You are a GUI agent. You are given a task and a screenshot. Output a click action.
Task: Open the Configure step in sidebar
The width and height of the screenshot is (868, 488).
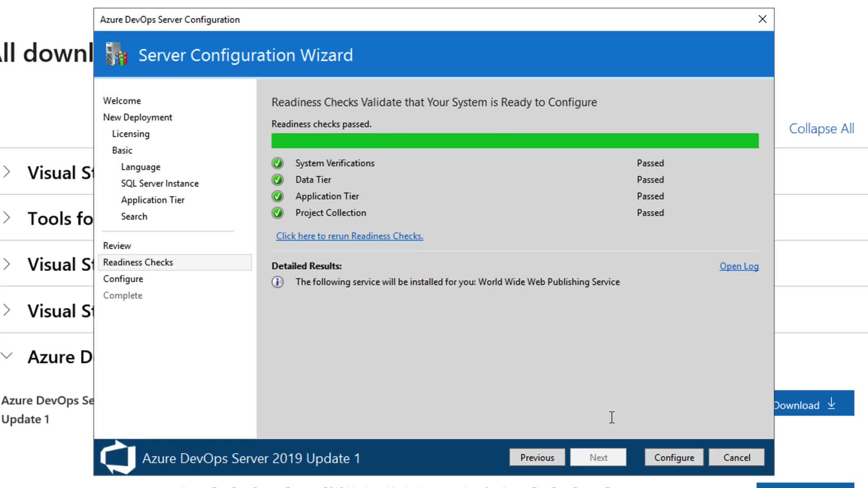pos(123,279)
